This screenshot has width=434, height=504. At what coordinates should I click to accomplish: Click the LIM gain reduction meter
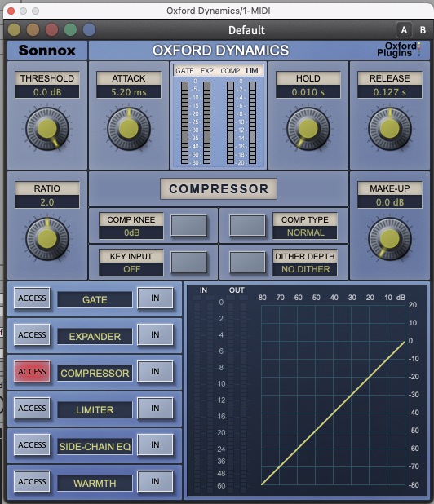[252, 123]
